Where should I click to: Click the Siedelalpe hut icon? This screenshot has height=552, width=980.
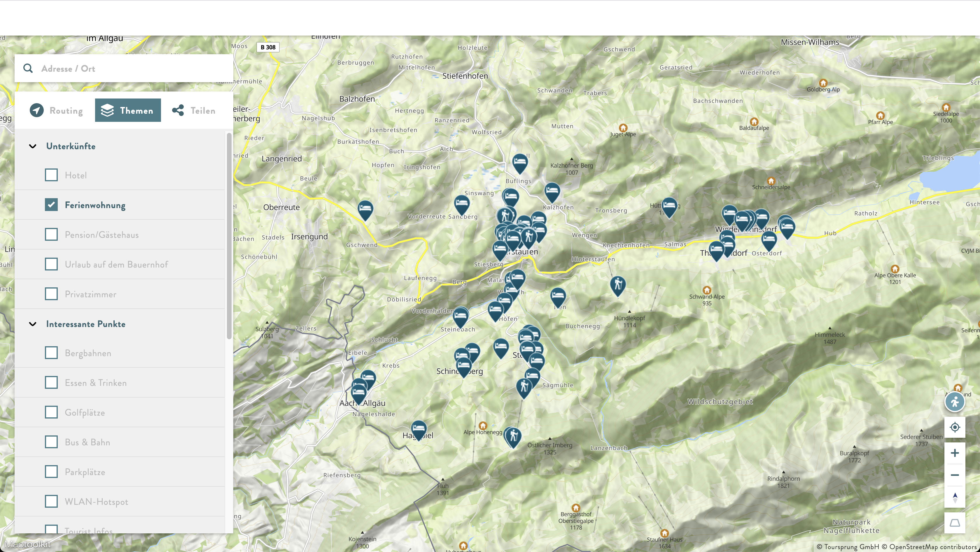pos(946,107)
